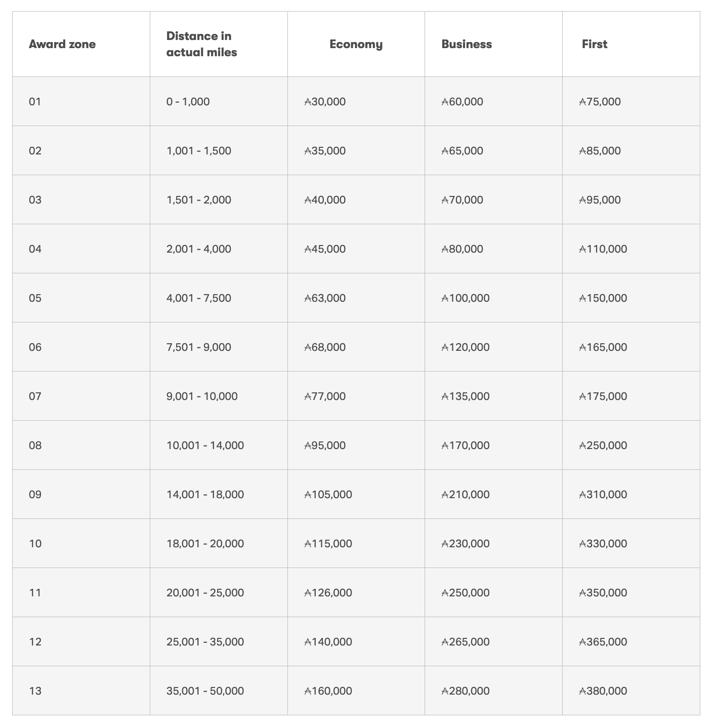The width and height of the screenshot is (715, 728).
Task: Click First price 110,000 in zone 04
Action: 603,249
